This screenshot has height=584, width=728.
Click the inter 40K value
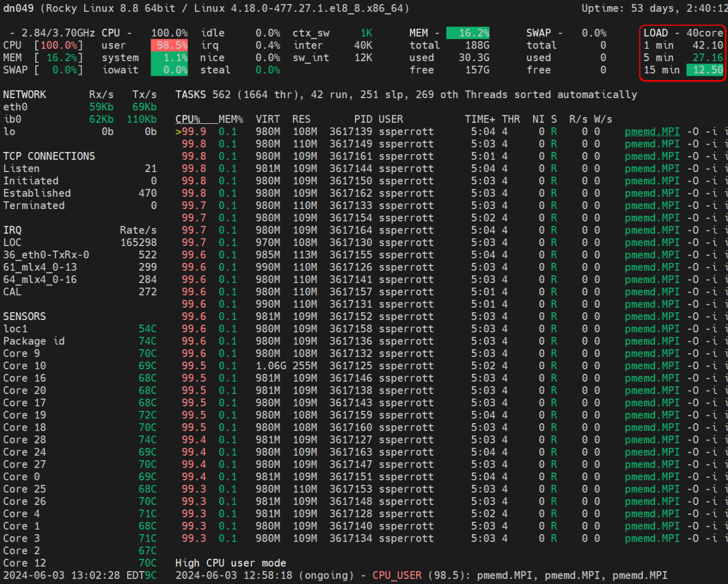tap(363, 45)
